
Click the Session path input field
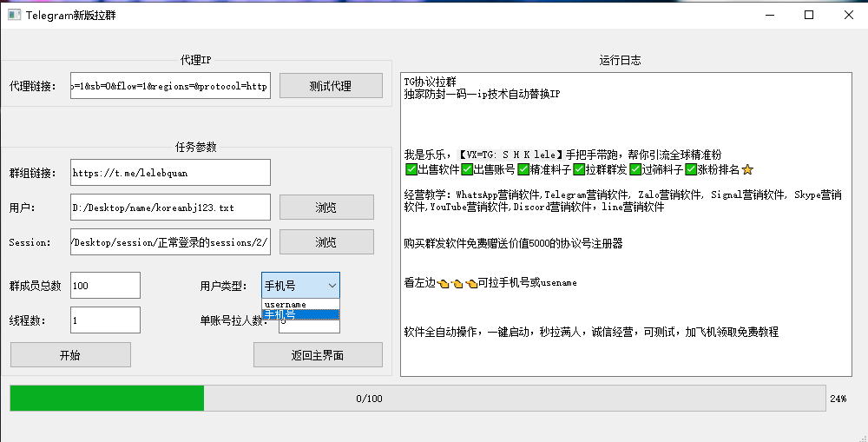coord(170,242)
